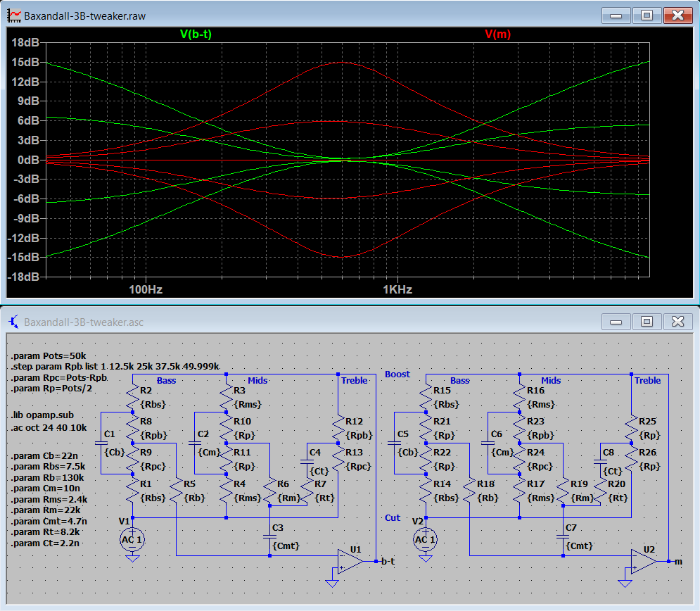
Task: Click the 0dB vertical axis label
Action: [x=29, y=160]
